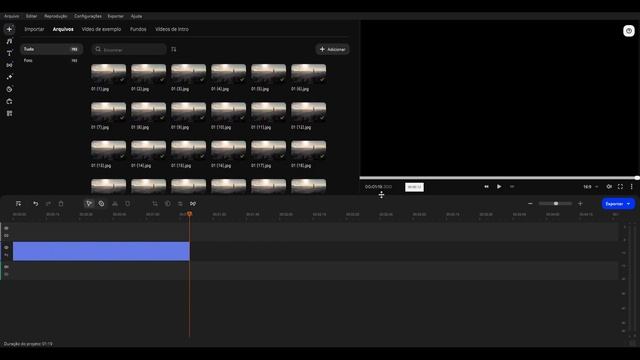Open the Ajuda menu
Image resolution: width=640 pixels, height=360 pixels.
point(136,16)
